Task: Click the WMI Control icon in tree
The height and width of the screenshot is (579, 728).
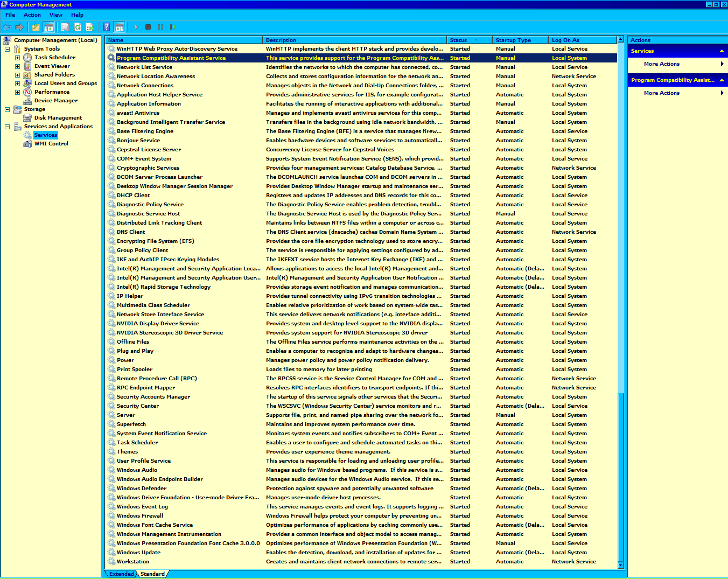Action: point(27,144)
